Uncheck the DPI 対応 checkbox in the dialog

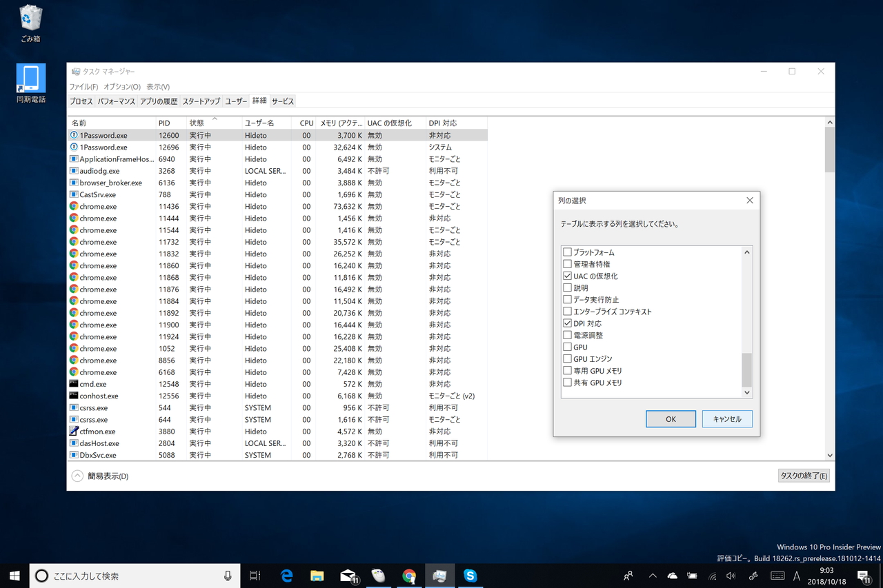coord(567,323)
